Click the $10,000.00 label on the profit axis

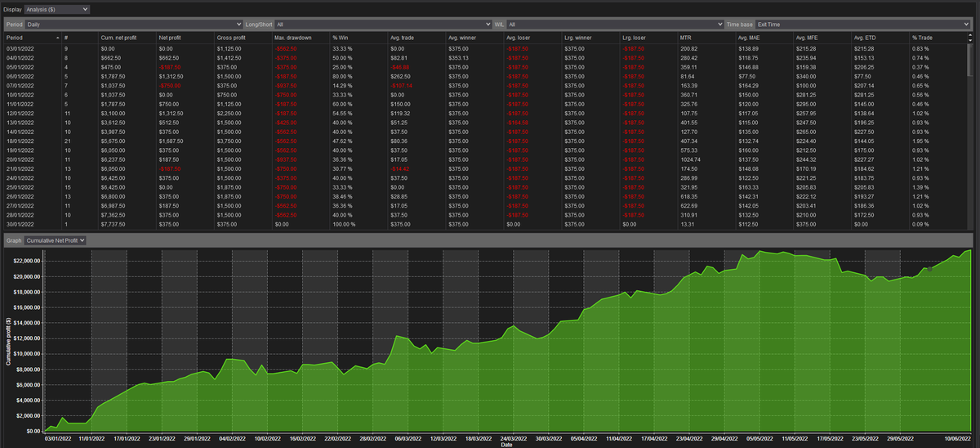point(27,353)
